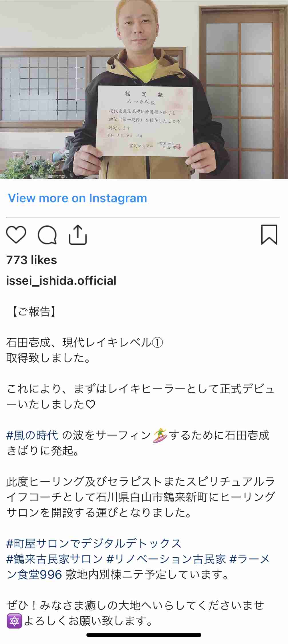The width and height of the screenshot is (288, 644).
Task: Open comments via the speech bubble icon
Action: click(x=47, y=235)
